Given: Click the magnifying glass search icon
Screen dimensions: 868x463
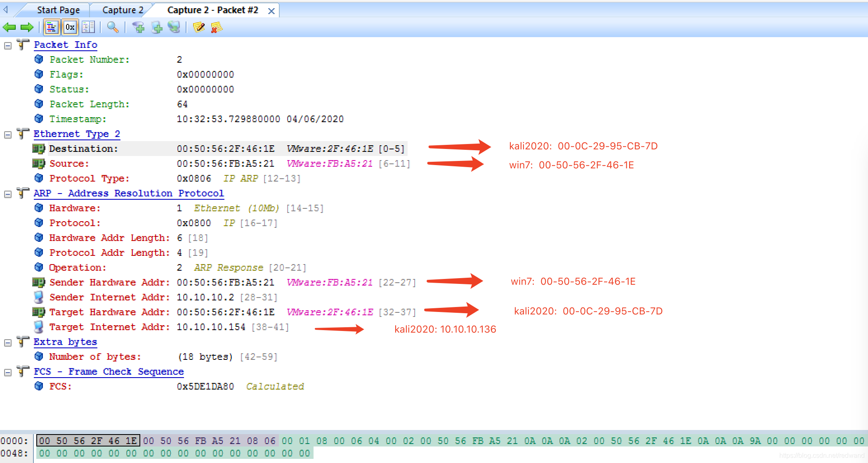Looking at the screenshot, I should point(113,28).
